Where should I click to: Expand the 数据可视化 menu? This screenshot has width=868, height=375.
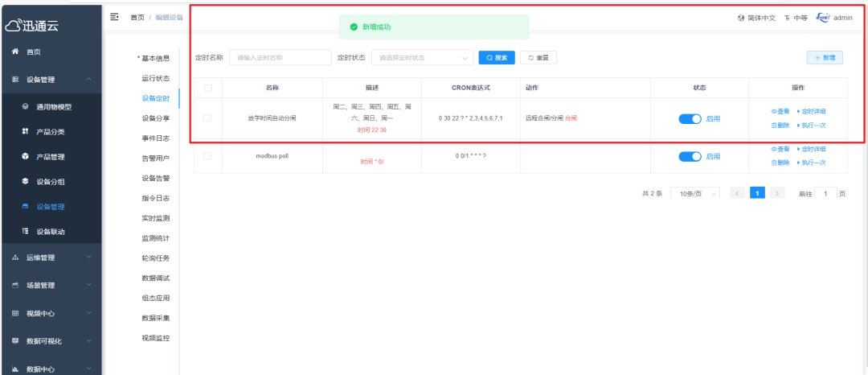(x=51, y=341)
